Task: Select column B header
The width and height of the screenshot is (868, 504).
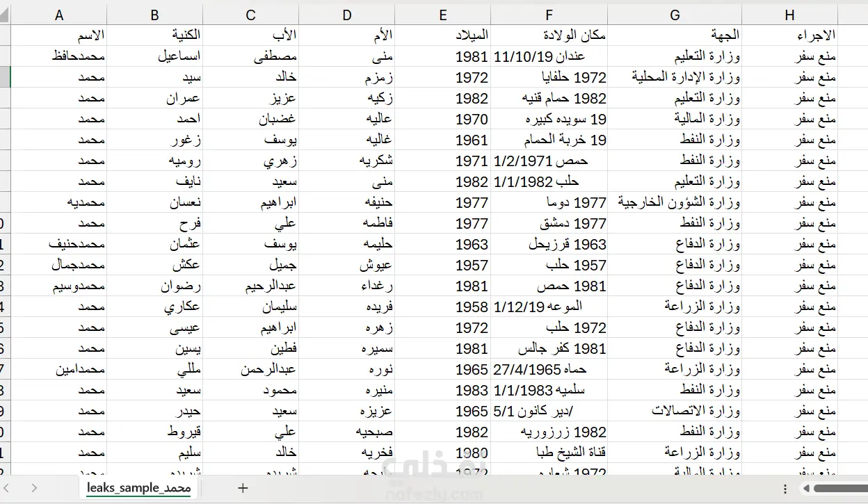Action: [155, 15]
